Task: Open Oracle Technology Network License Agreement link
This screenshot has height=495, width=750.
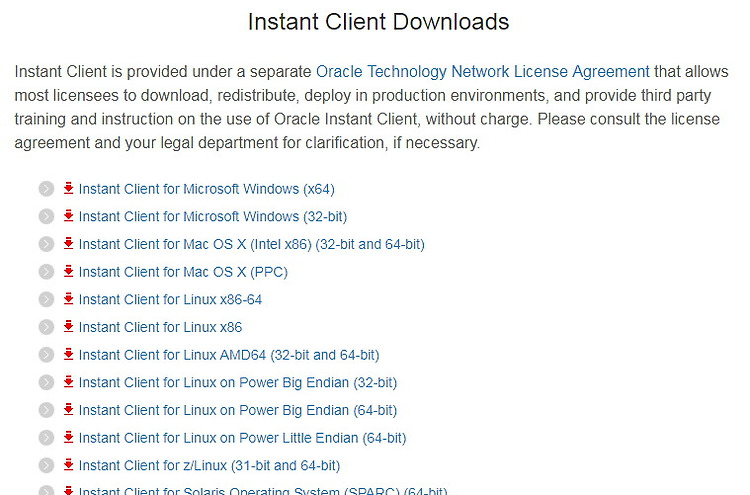Action: point(483,72)
